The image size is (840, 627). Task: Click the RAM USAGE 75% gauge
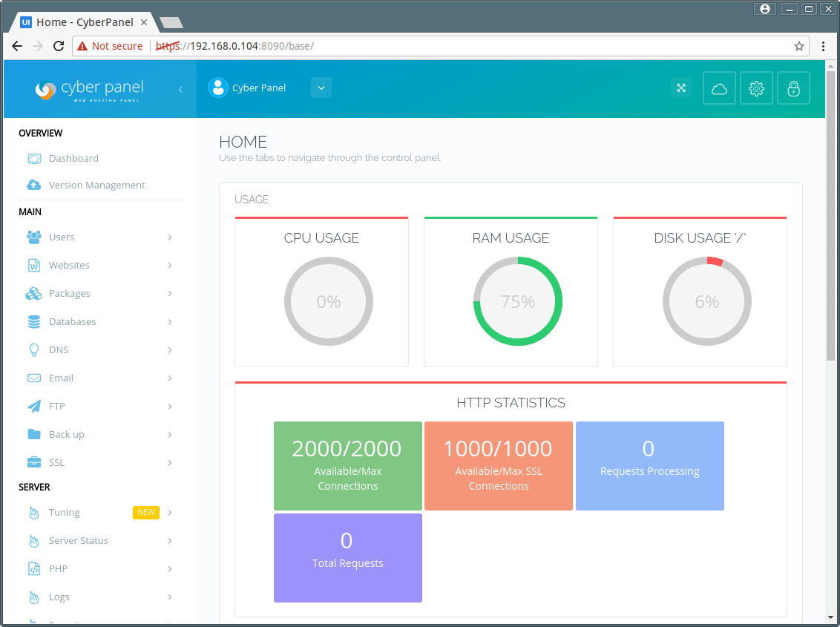pos(517,301)
